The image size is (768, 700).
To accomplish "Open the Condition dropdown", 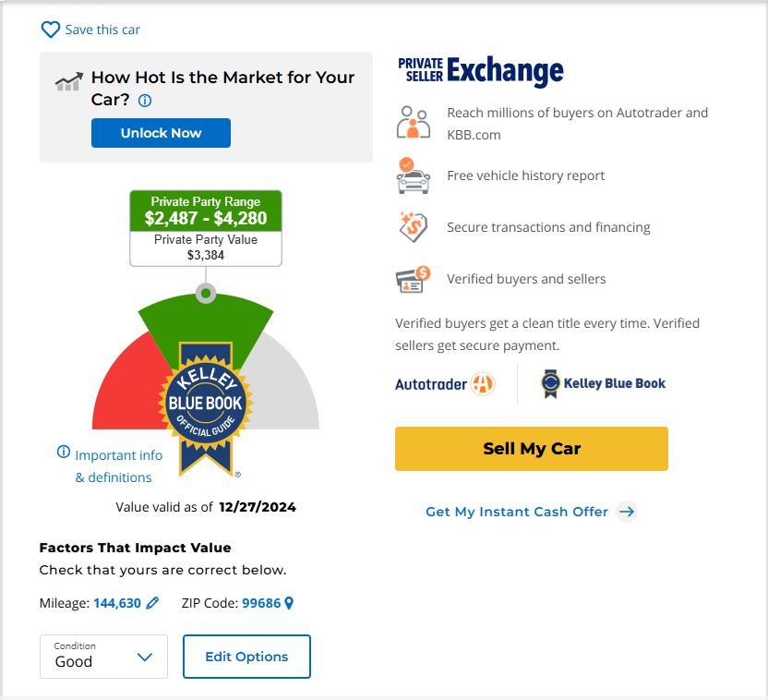I will (103, 657).
